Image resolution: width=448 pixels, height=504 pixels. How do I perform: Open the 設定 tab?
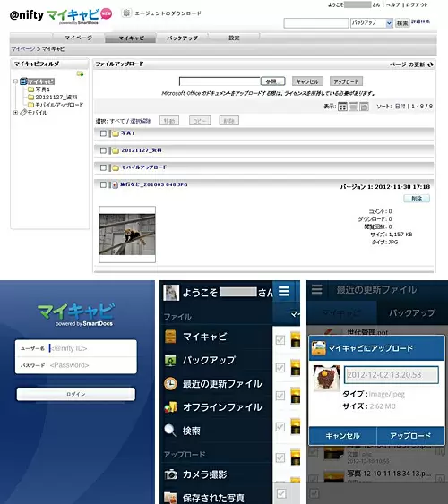pos(234,38)
